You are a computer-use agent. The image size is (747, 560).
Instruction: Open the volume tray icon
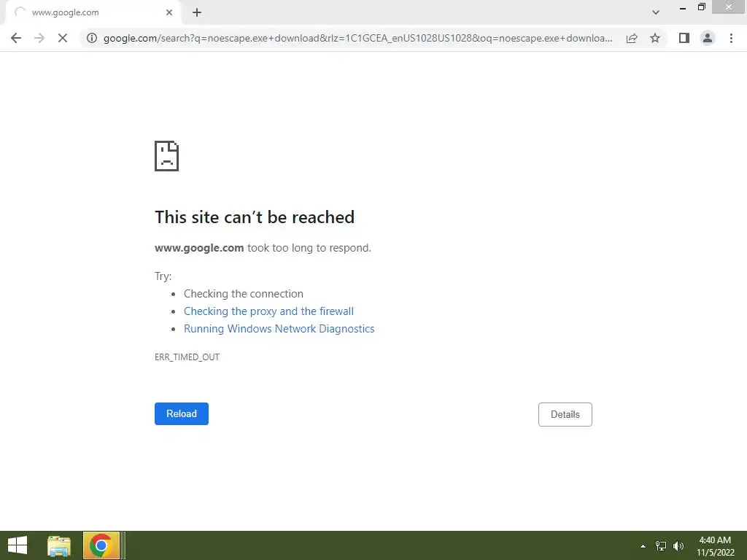[678, 546]
